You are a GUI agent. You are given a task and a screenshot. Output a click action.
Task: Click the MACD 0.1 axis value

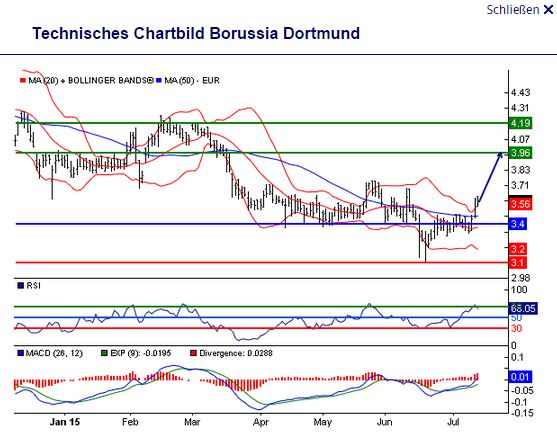[x=517, y=357]
